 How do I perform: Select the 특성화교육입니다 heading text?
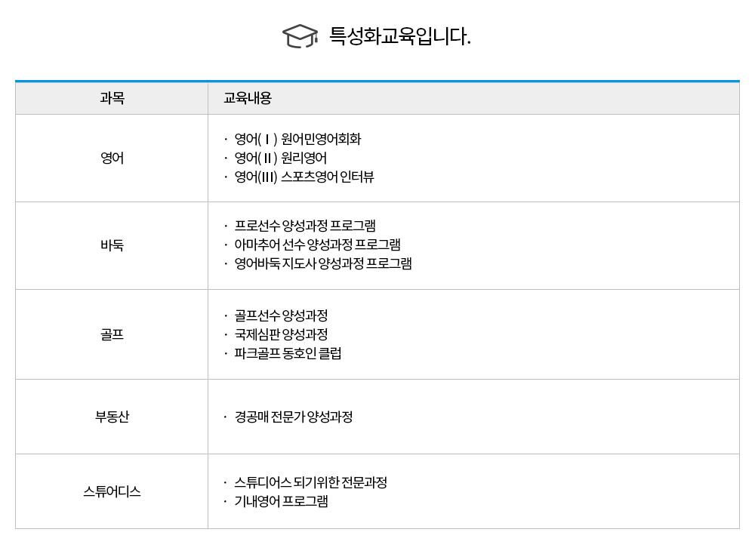[399, 36]
